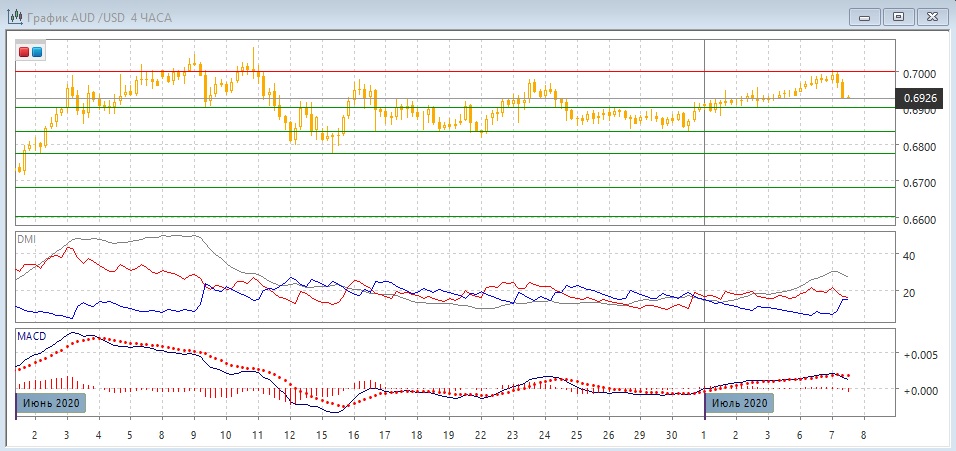The image size is (956, 451).
Task: Click the blue square chart button
Action: pyautogui.click(x=37, y=52)
